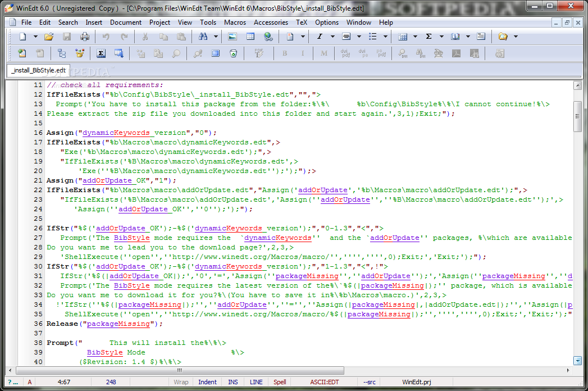The width and height of the screenshot is (588, 391).
Task: Click the text alignment icon
Action: tap(346, 37)
